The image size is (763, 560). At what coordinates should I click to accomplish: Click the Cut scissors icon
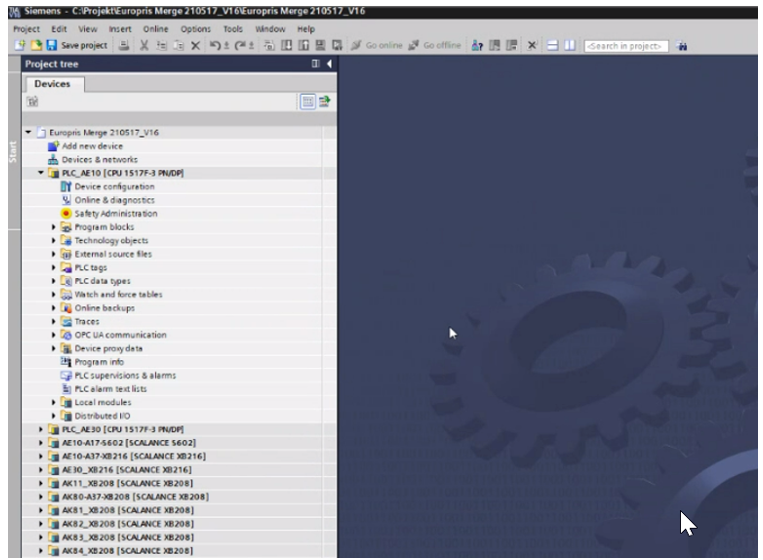[x=144, y=45]
